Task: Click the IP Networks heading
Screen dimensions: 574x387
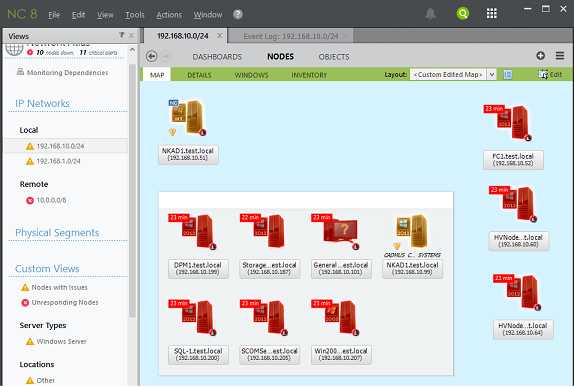Action: (42, 104)
